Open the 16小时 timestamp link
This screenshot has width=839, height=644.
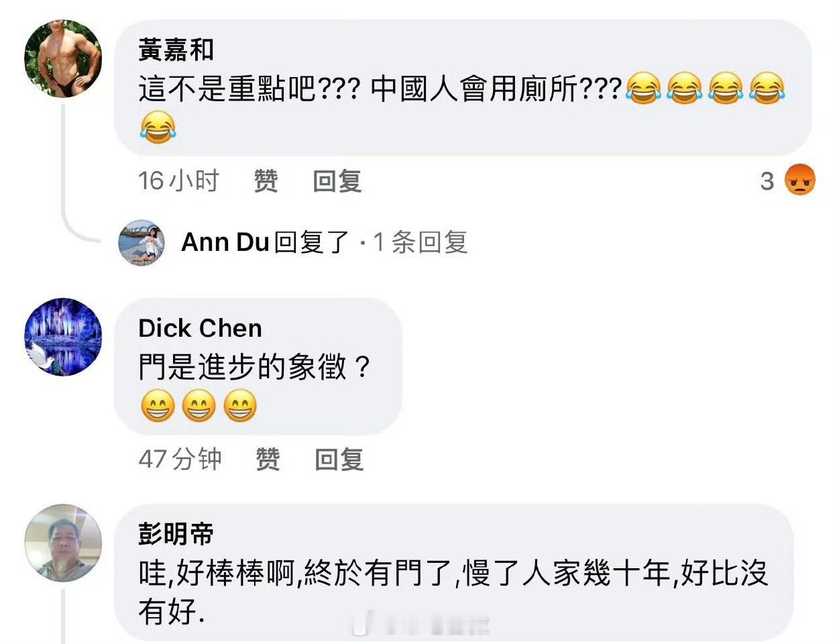pos(178,180)
